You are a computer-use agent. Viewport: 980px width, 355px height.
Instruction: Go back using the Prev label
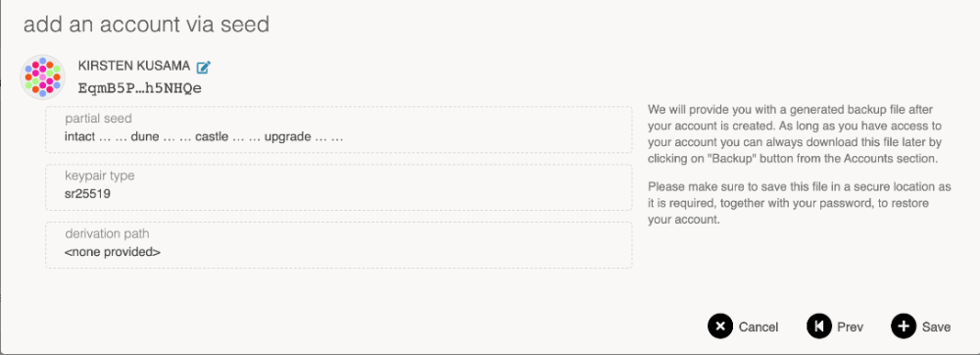(x=850, y=327)
